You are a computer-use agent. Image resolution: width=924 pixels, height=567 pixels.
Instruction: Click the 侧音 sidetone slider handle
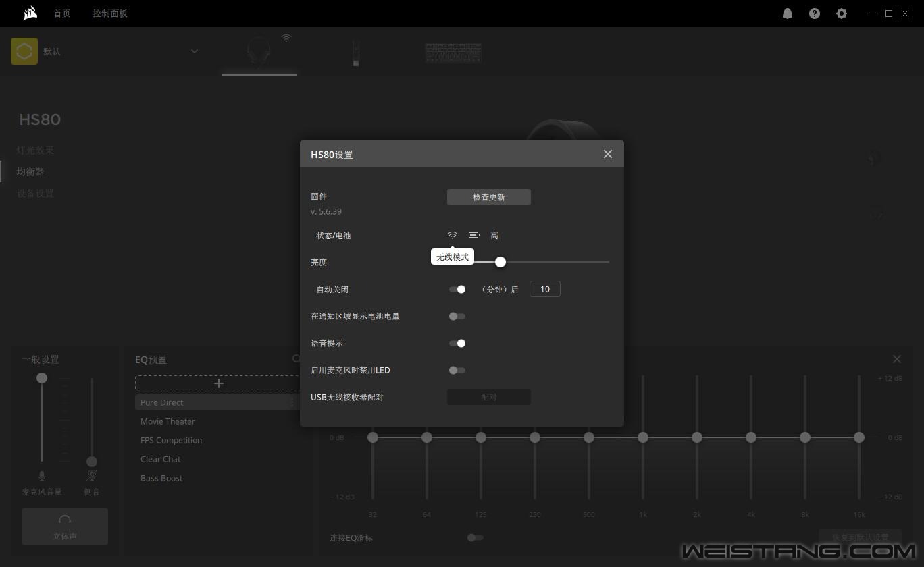pyautogui.click(x=92, y=462)
